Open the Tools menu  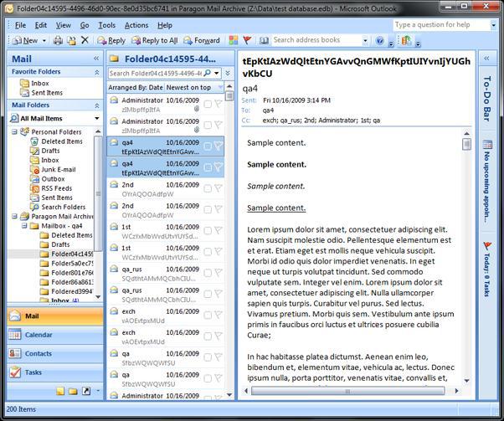(x=106, y=25)
